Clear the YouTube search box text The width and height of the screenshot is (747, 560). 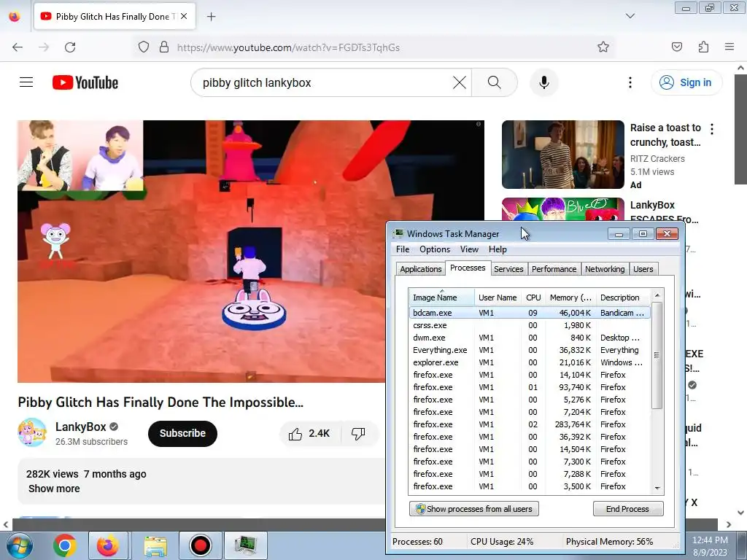click(460, 82)
